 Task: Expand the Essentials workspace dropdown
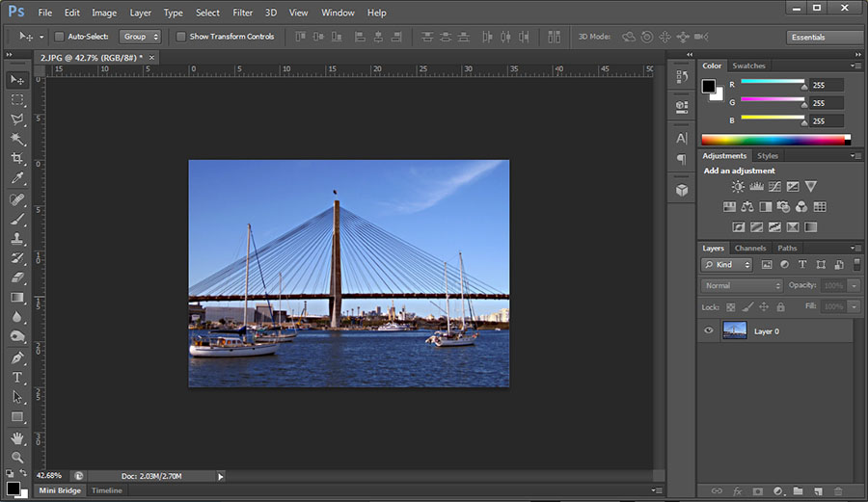(x=825, y=37)
